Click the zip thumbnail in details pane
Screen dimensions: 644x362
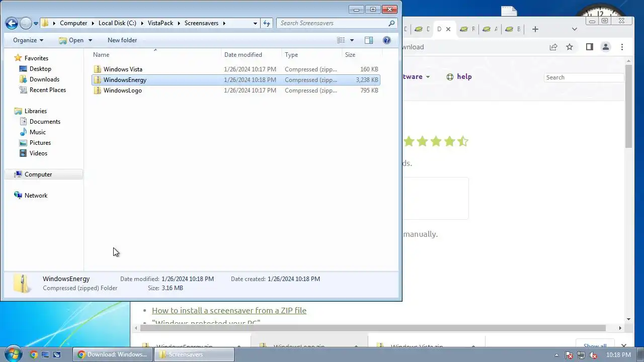[x=22, y=284]
